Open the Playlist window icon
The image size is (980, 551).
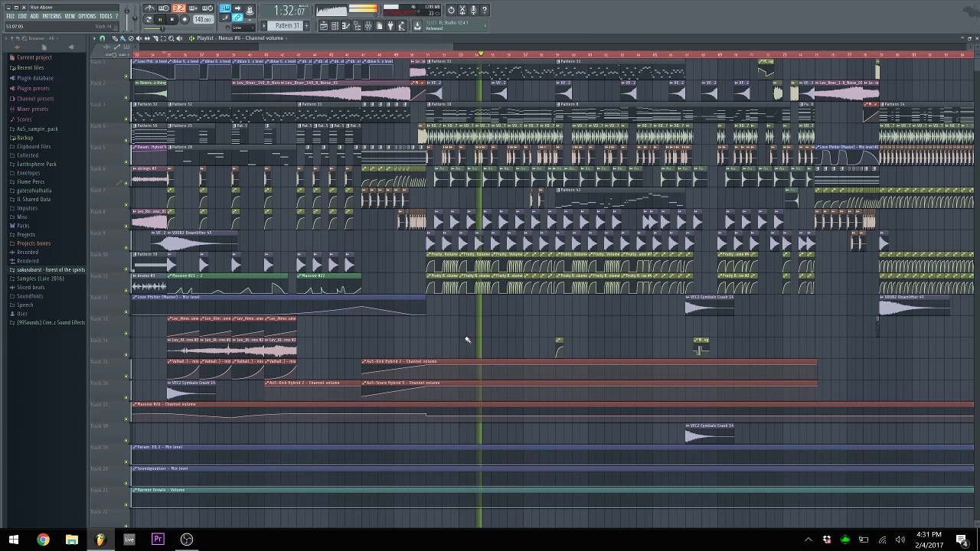(x=324, y=26)
